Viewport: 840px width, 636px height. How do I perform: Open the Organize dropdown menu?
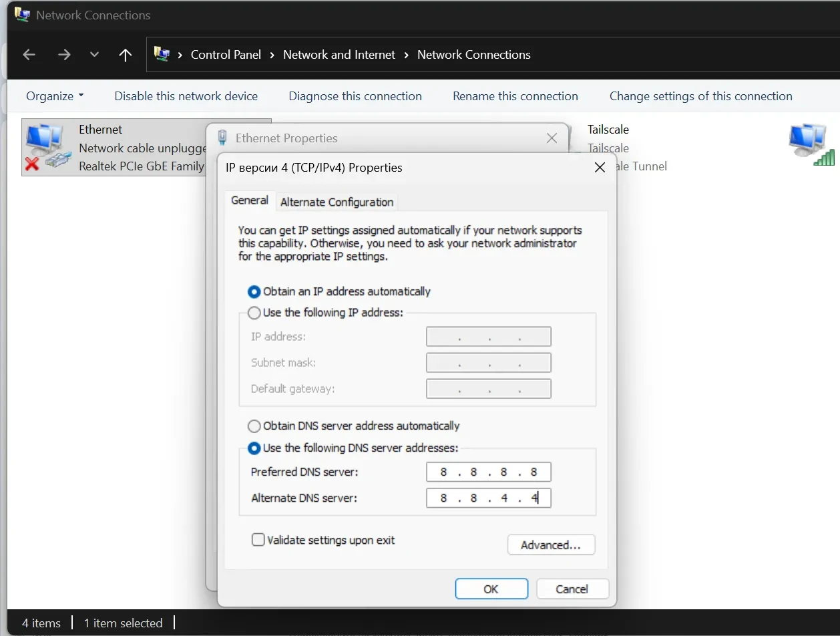[x=55, y=96]
